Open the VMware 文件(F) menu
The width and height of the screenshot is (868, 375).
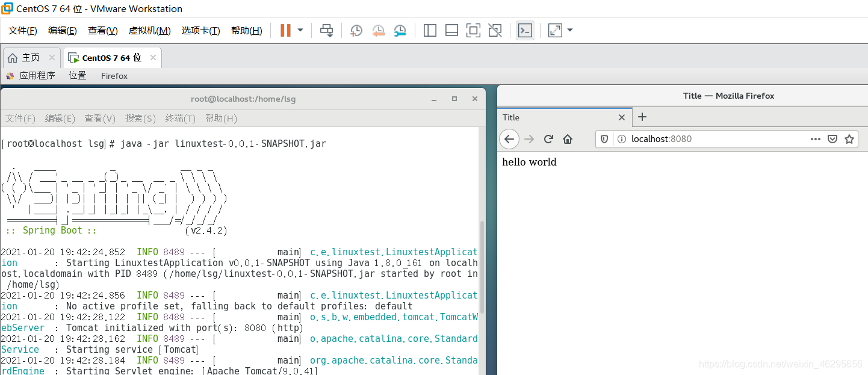[x=23, y=31]
